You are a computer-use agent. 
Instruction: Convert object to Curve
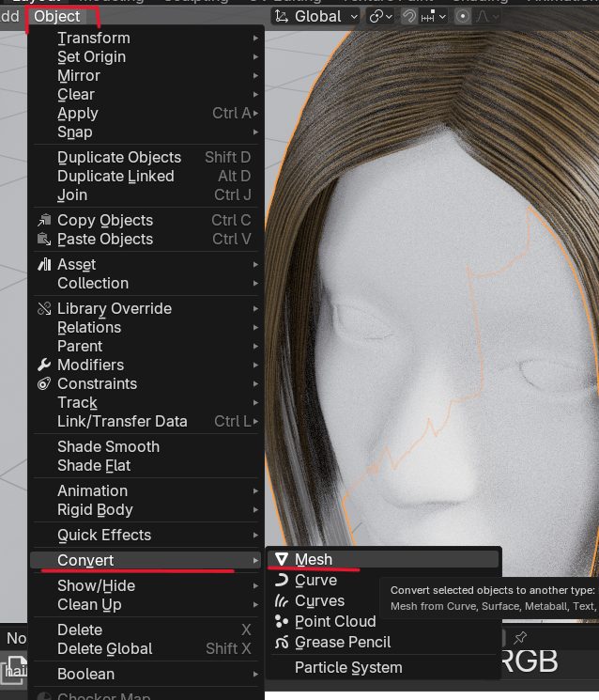[x=315, y=581]
